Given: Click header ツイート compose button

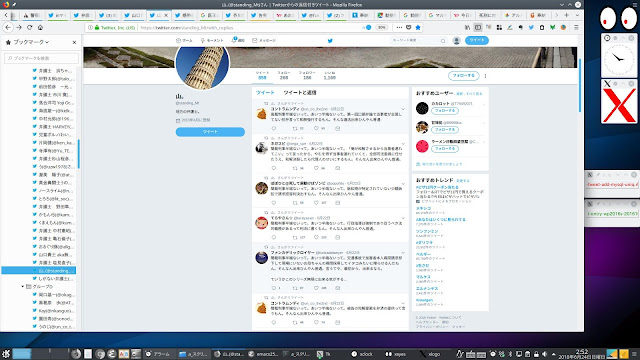Looking at the screenshot, I should pyautogui.click(x=477, y=40).
